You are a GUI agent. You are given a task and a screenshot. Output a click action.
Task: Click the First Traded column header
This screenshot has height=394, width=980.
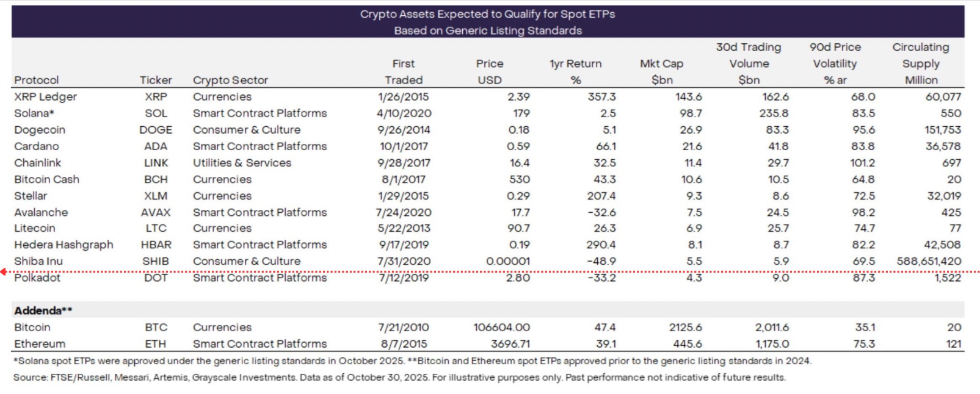[403, 72]
